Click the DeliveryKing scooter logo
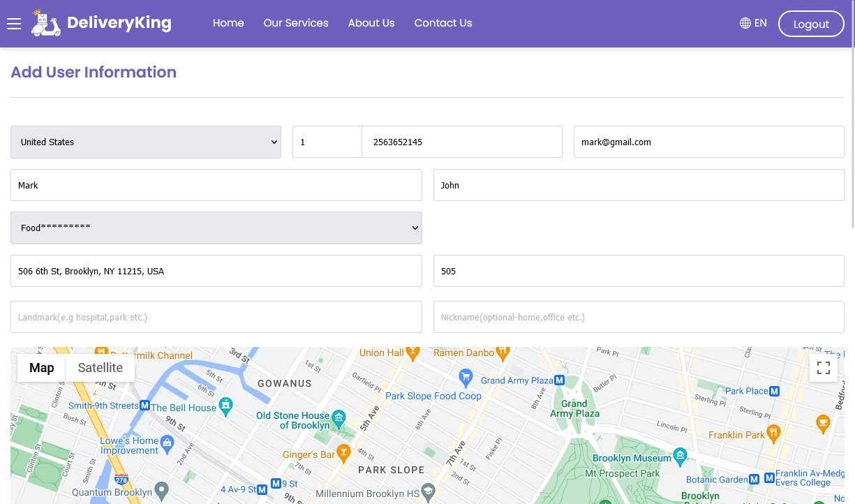855x504 pixels. 46,23
